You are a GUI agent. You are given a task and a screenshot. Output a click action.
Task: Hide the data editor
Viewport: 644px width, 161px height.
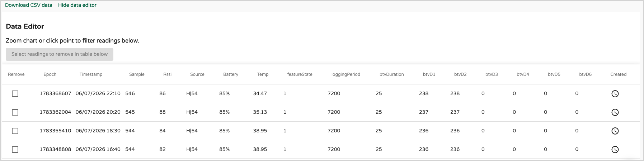point(77,5)
